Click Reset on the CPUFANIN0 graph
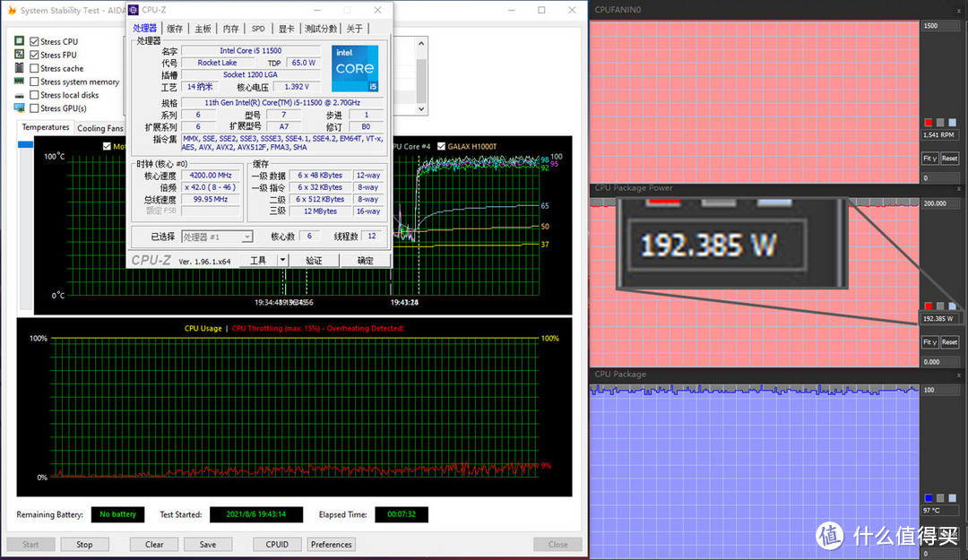 pyautogui.click(x=949, y=158)
